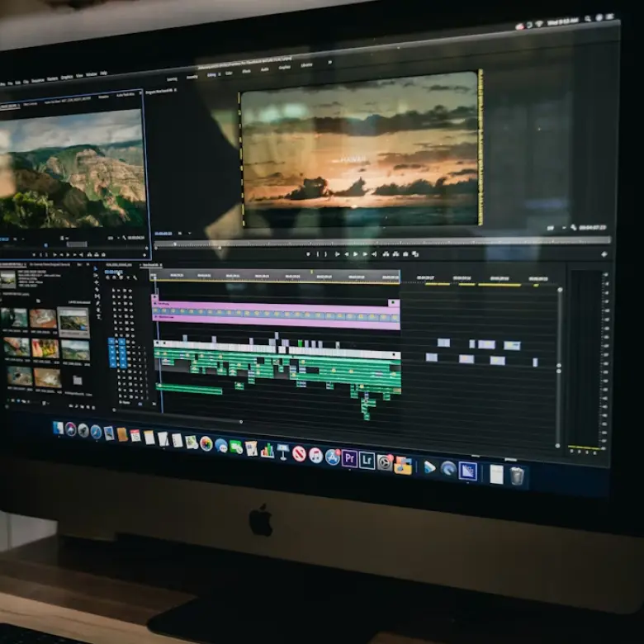The image size is (644, 644).
Task: Open Finder in the dock
Action: click(58, 428)
